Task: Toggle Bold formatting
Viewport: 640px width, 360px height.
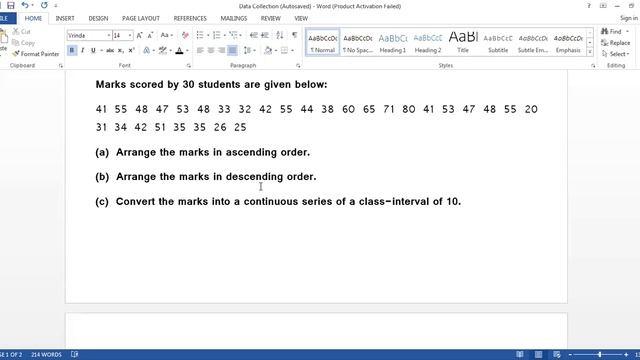Action: pyautogui.click(x=72, y=50)
